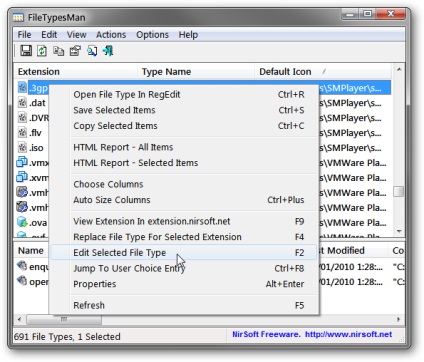Click the Name column header in lower pane

(x=31, y=251)
